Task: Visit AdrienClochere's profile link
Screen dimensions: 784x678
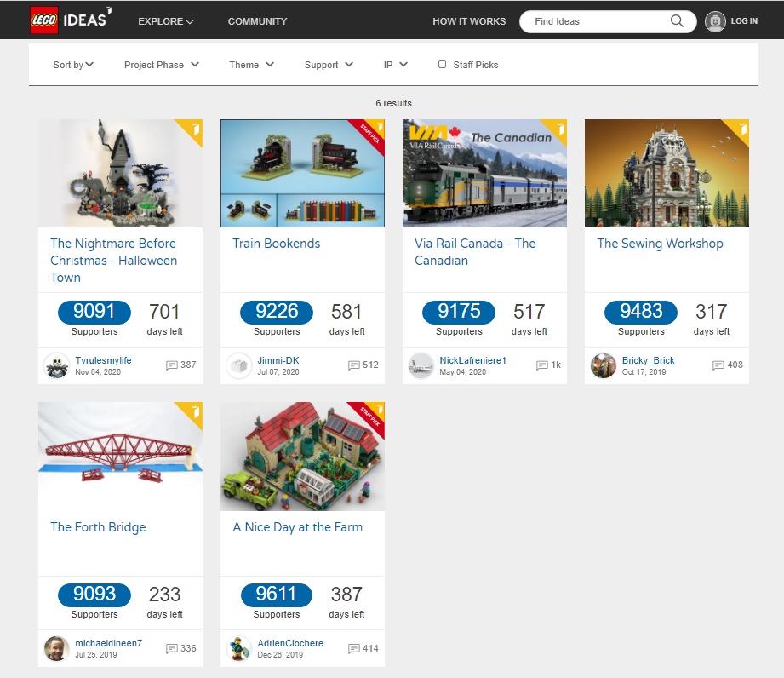Action: (x=290, y=643)
